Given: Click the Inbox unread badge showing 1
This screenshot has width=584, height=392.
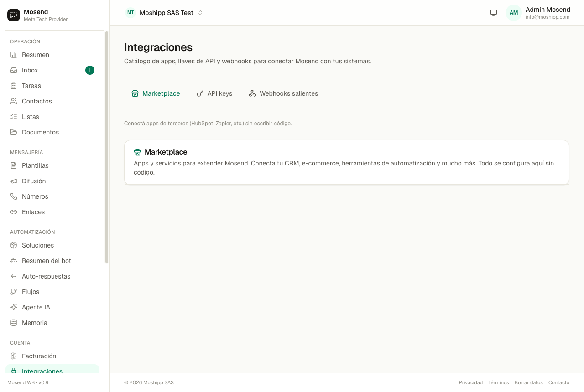Looking at the screenshot, I should [90, 70].
